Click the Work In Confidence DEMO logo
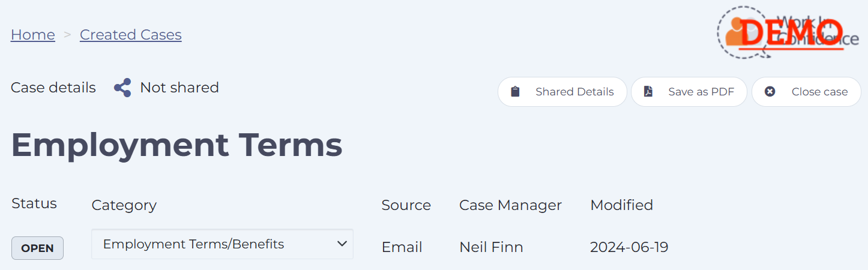 tap(788, 32)
